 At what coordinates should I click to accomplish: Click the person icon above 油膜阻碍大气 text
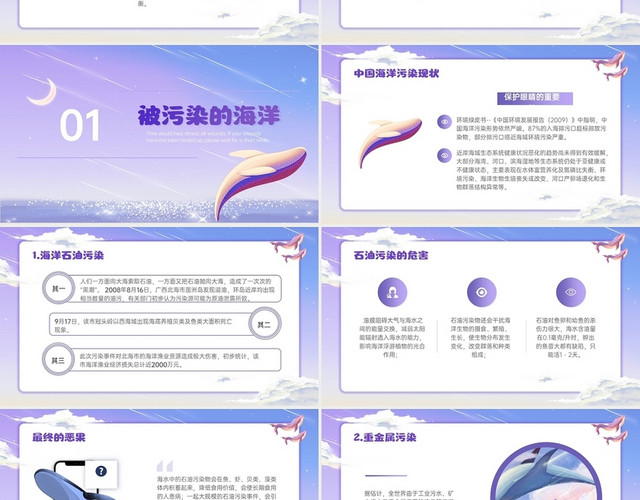coord(392,292)
